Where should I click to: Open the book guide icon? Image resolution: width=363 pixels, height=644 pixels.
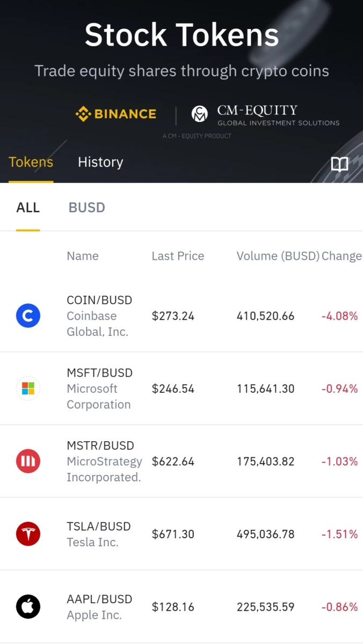[x=339, y=164]
